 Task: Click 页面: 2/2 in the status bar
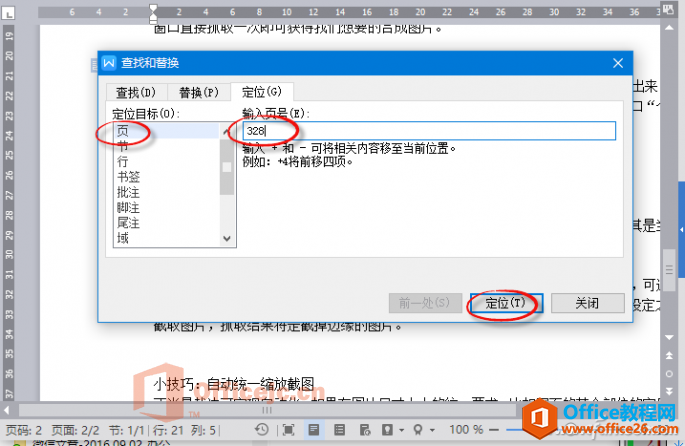[x=76, y=430]
